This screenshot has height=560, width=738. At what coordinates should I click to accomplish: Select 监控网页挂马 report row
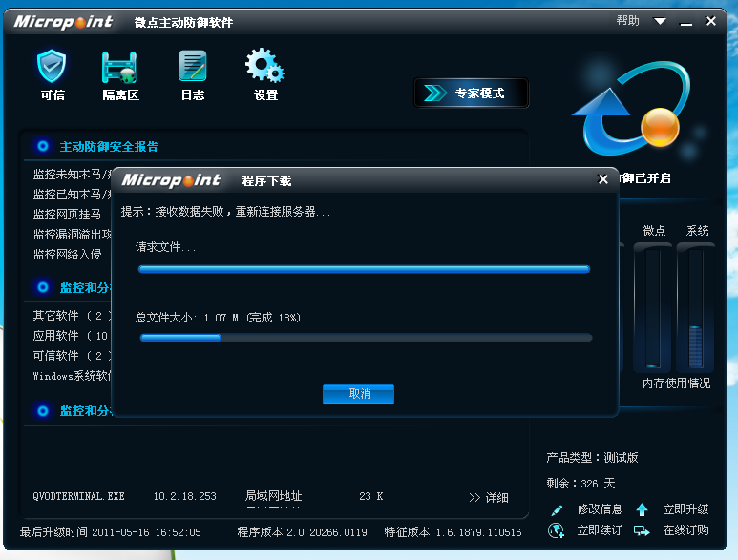(67, 215)
